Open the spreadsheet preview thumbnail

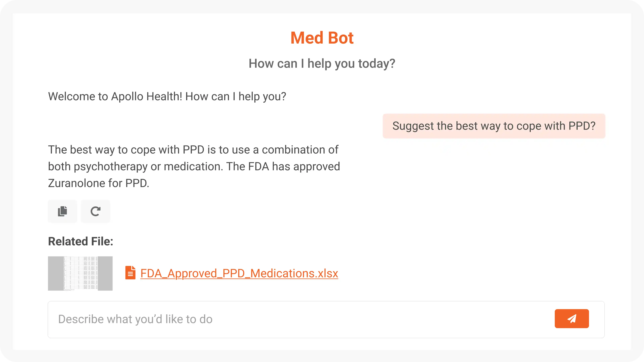point(80,273)
